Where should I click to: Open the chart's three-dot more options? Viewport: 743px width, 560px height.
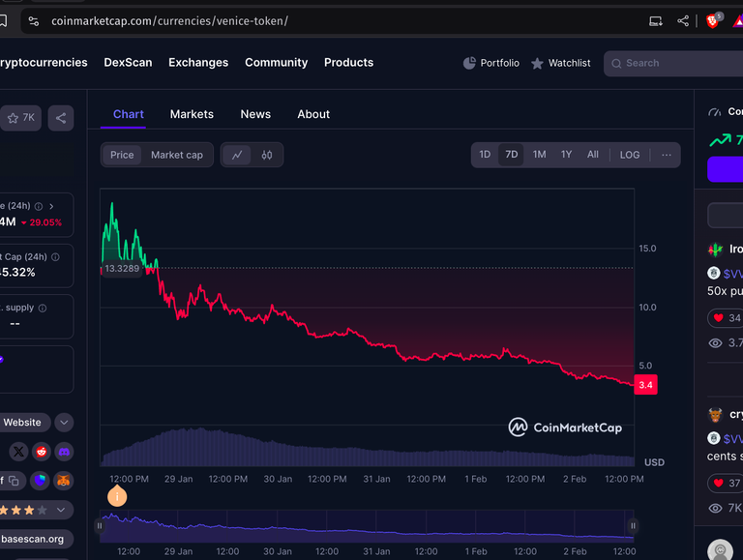click(x=667, y=155)
